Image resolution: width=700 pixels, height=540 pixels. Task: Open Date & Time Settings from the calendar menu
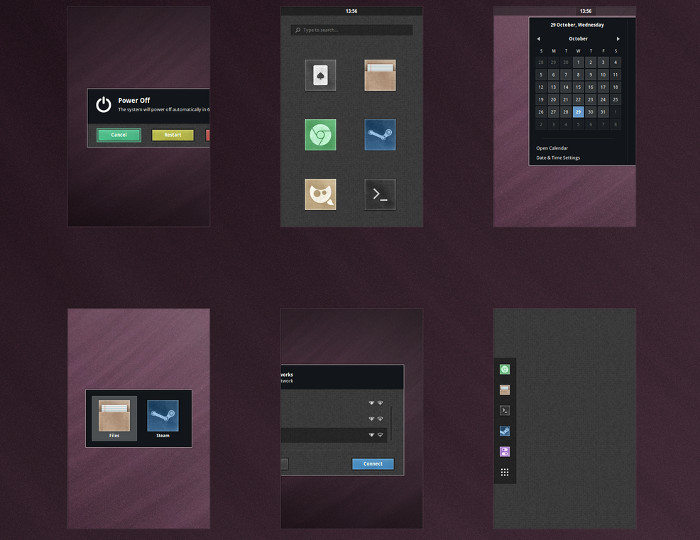click(x=558, y=157)
